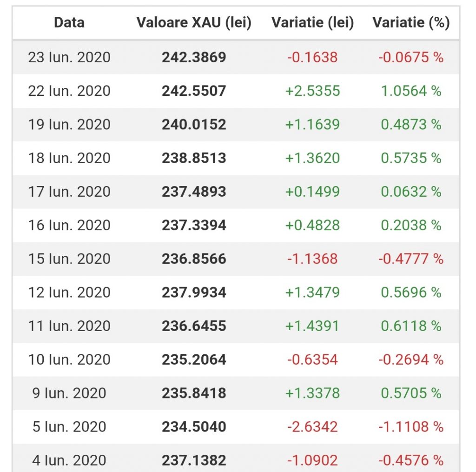The image size is (476, 472).
Task: Select the +1.3378 variation cell
Action: point(312,393)
